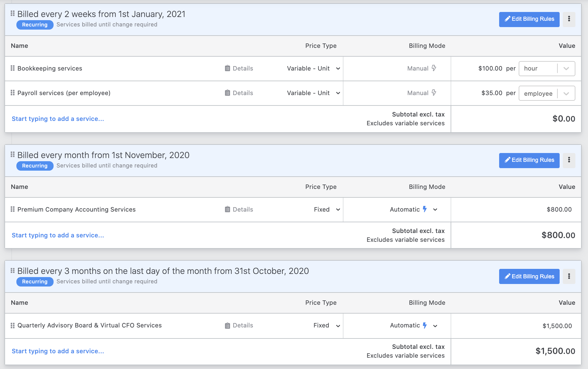Click add-service field in the 2-week section

pyautogui.click(x=58, y=119)
